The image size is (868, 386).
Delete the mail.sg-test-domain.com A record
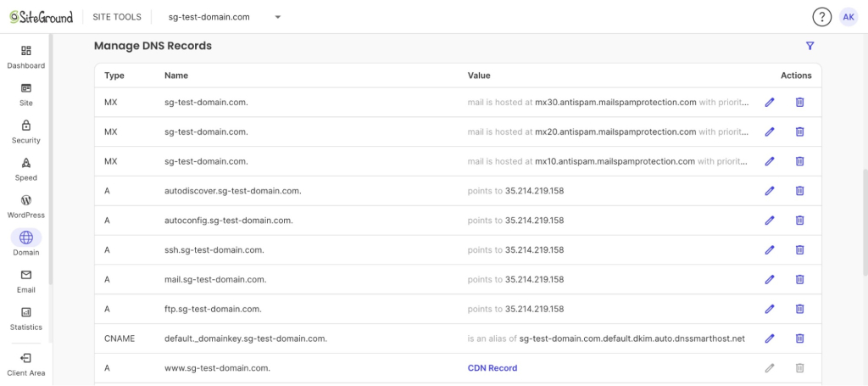tap(800, 279)
